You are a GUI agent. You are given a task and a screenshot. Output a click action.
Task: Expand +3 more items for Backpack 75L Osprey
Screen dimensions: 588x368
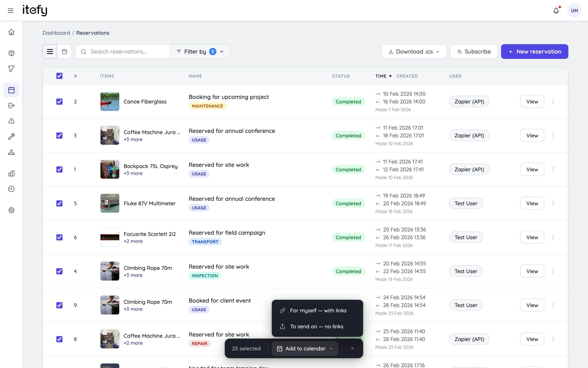(133, 173)
